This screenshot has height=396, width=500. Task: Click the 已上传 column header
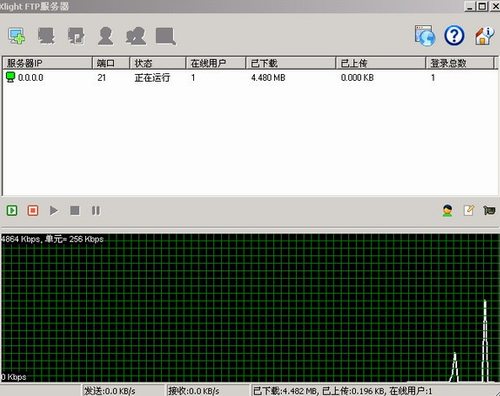tap(380, 63)
